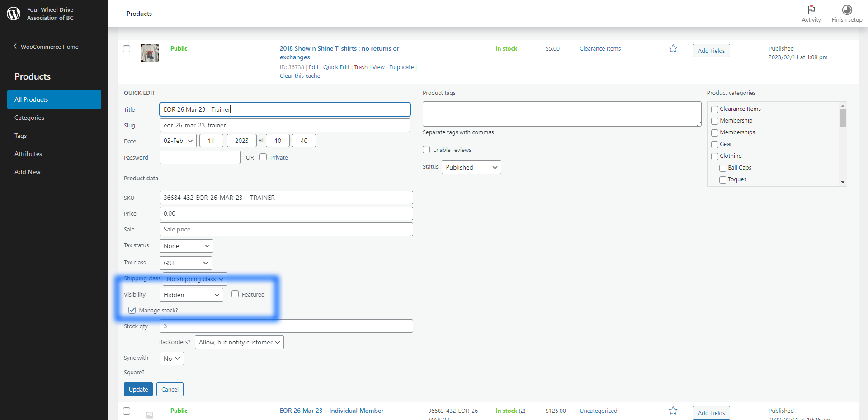Click the Password input field

(x=200, y=157)
